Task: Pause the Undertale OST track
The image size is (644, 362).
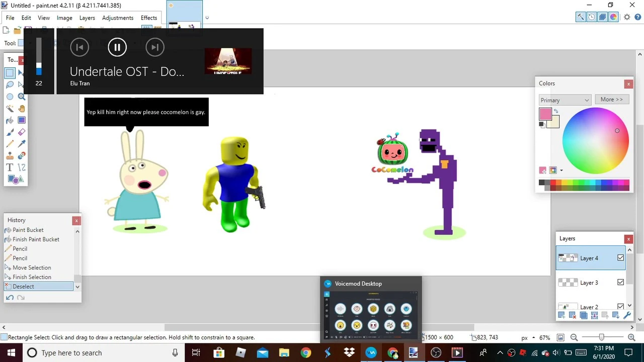Action: point(117,47)
